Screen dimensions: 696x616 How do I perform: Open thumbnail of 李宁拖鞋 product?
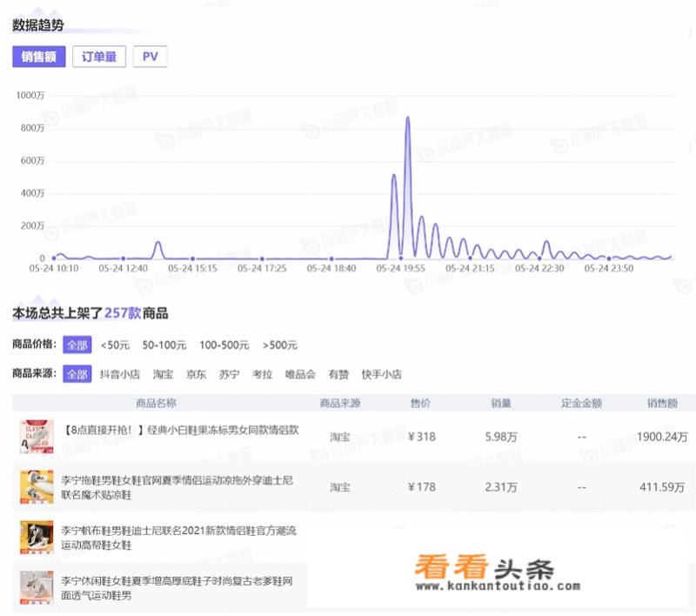tap(37, 487)
